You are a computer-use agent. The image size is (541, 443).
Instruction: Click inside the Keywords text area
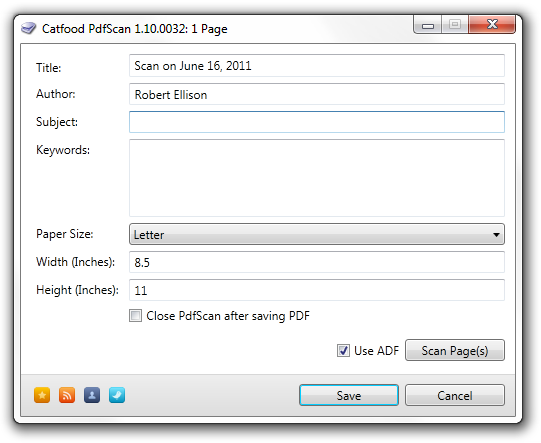317,178
